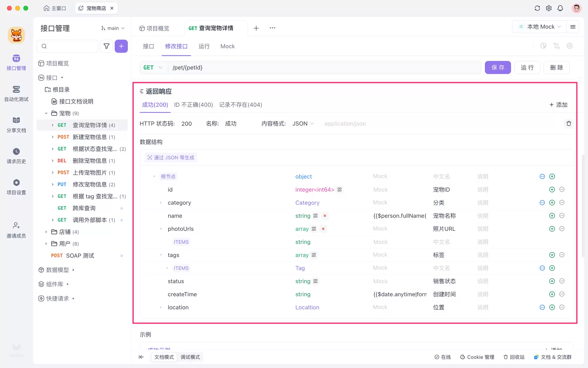Add child node to 根节点 row
This screenshot has height=368, width=588.
552,177
